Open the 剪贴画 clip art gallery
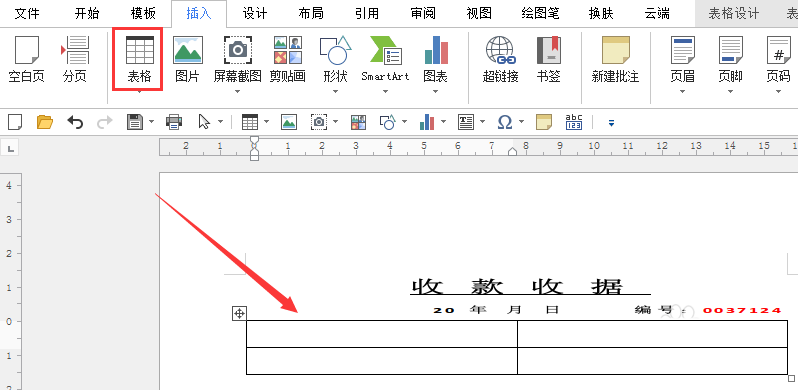This screenshot has height=390, width=798. click(288, 59)
